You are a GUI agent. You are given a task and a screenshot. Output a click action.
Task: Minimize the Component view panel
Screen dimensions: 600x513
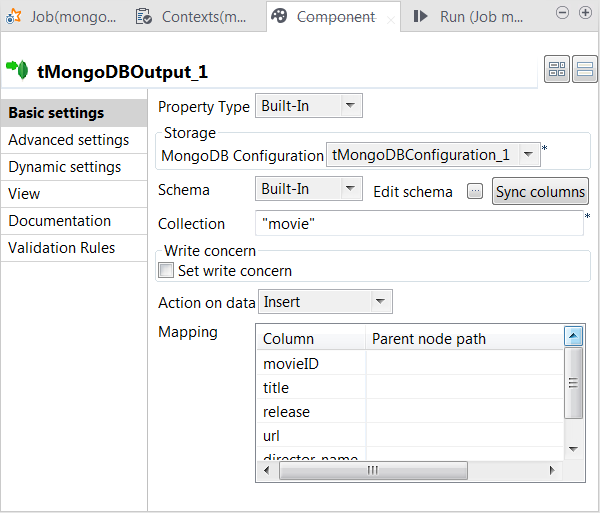coord(561,12)
